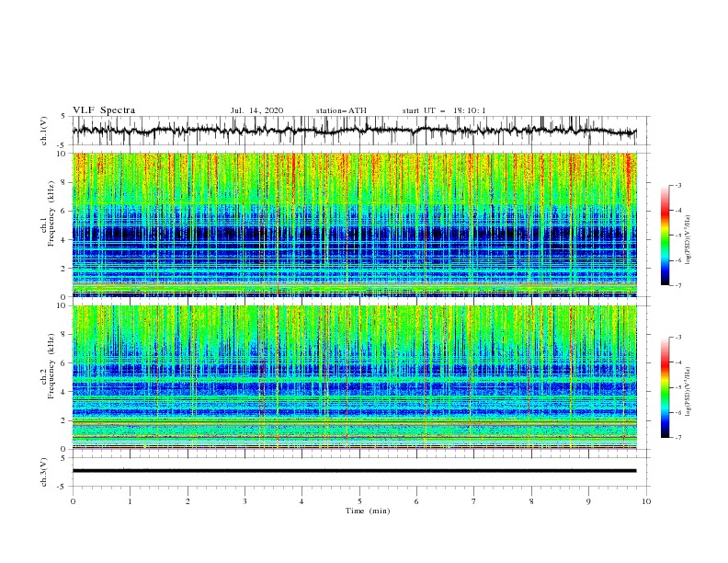Click the ch.1 PSD color scale bar
This screenshot has width=728, height=563.
[x=665, y=236]
